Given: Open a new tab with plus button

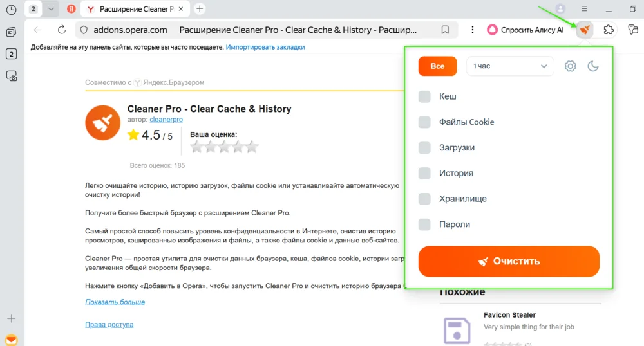Looking at the screenshot, I should point(200,8).
